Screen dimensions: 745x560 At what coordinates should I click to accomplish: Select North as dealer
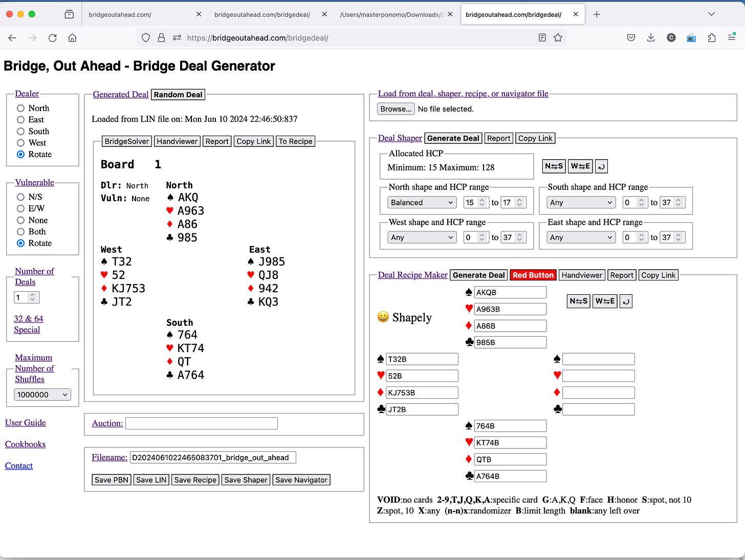point(20,108)
